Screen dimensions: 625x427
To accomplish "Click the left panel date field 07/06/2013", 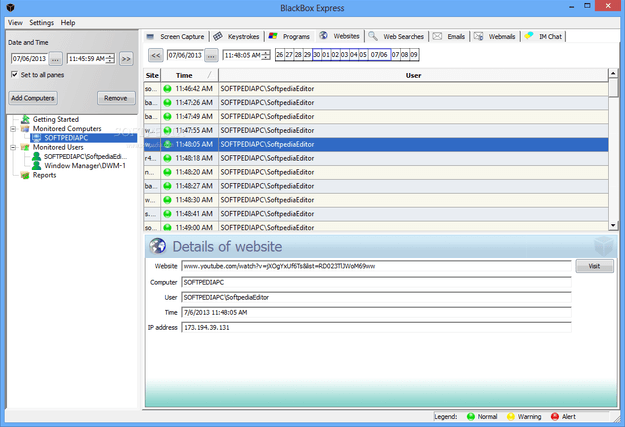I will pos(29,59).
